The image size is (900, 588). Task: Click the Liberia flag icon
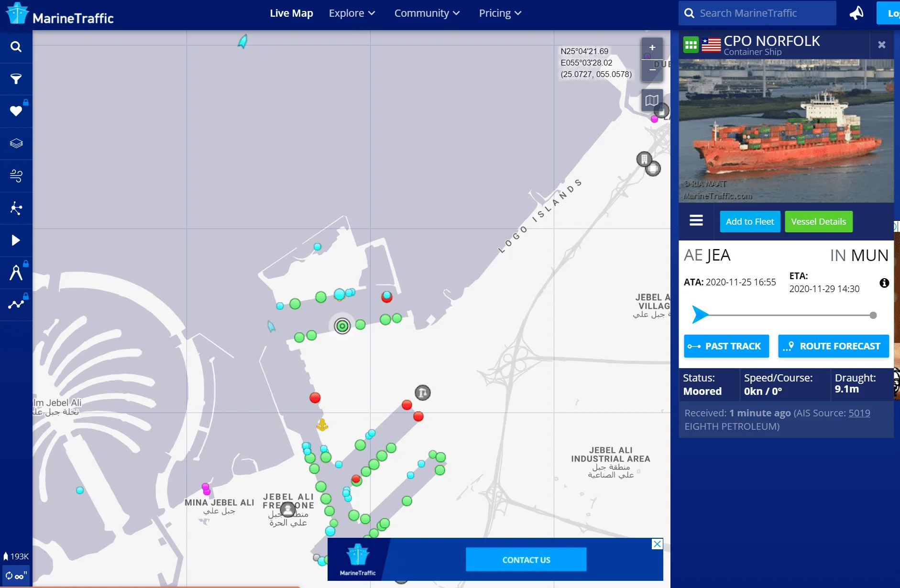(x=711, y=45)
